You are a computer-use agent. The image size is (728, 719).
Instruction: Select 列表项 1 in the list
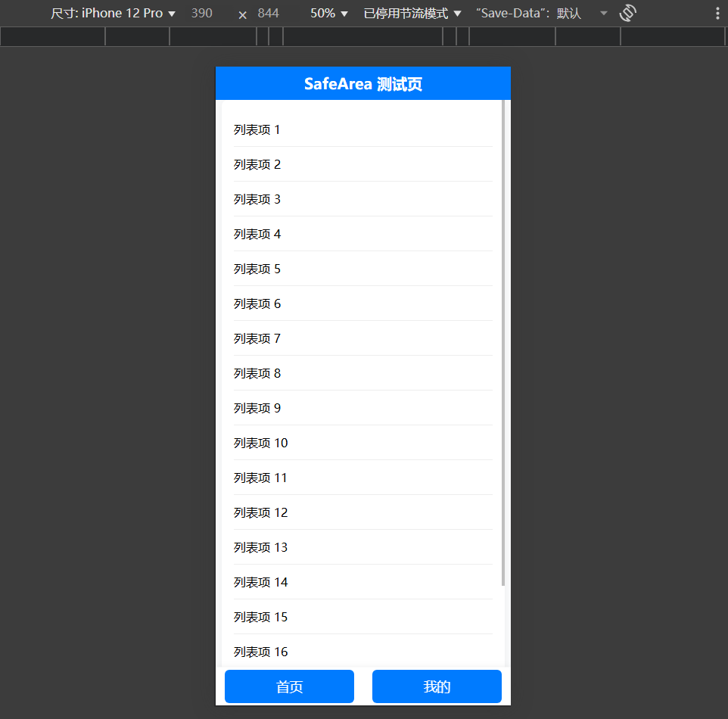[x=257, y=130]
